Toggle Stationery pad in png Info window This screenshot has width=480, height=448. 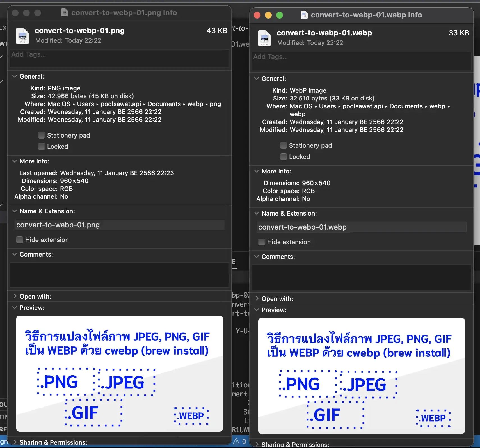tap(42, 135)
